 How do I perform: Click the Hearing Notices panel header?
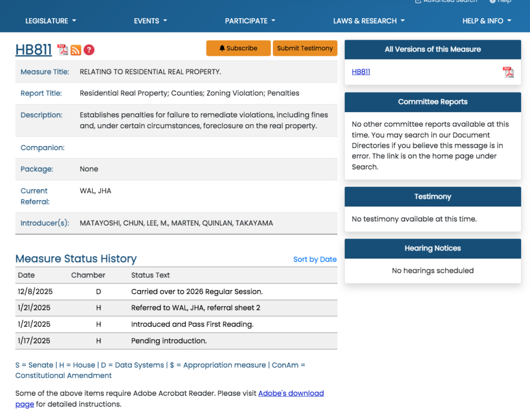(x=433, y=248)
